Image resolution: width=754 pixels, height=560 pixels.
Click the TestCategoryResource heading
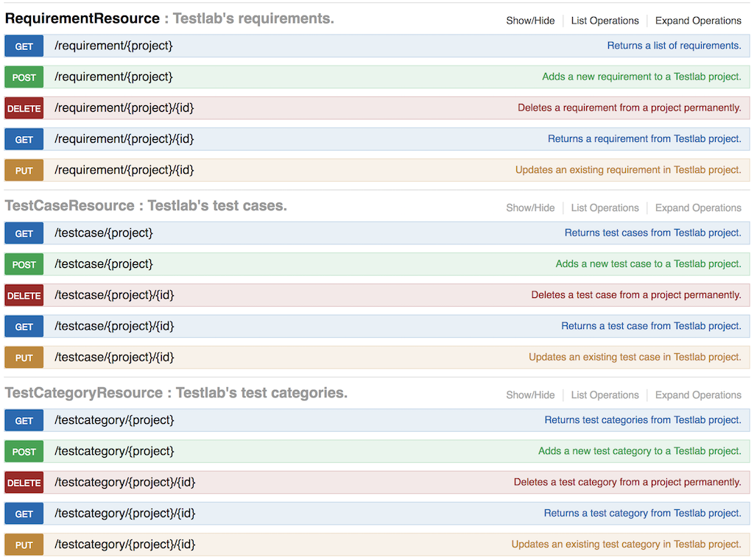click(84, 393)
